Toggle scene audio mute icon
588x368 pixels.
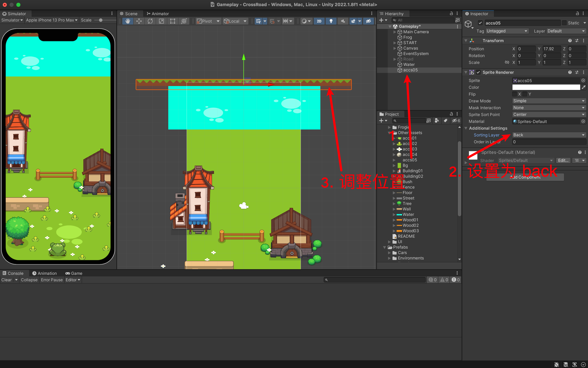(x=343, y=21)
